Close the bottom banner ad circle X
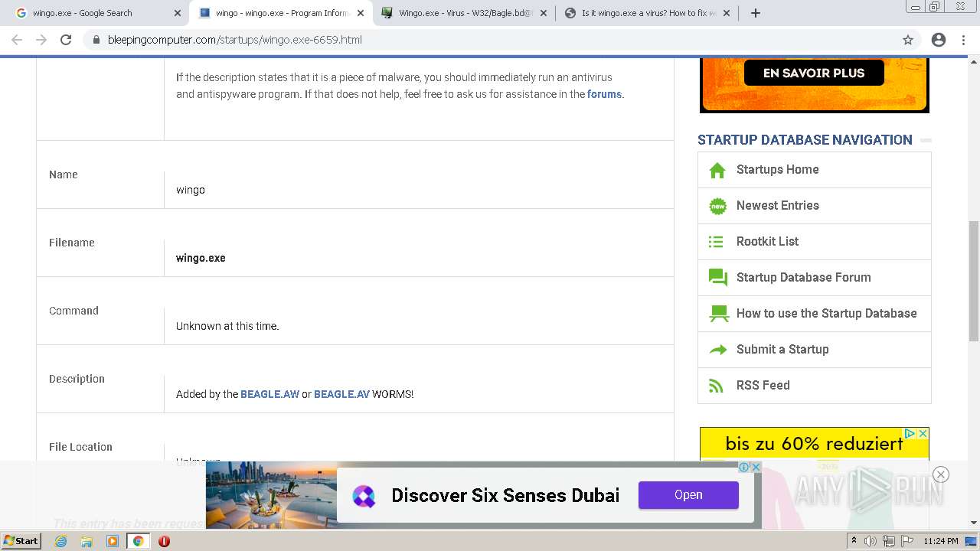The width and height of the screenshot is (980, 551). (x=941, y=474)
